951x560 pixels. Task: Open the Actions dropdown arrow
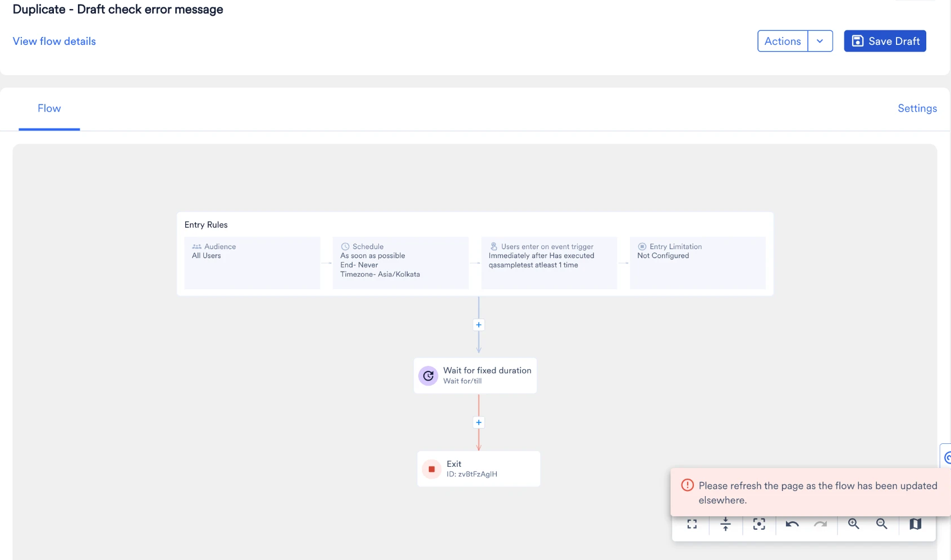coord(820,41)
